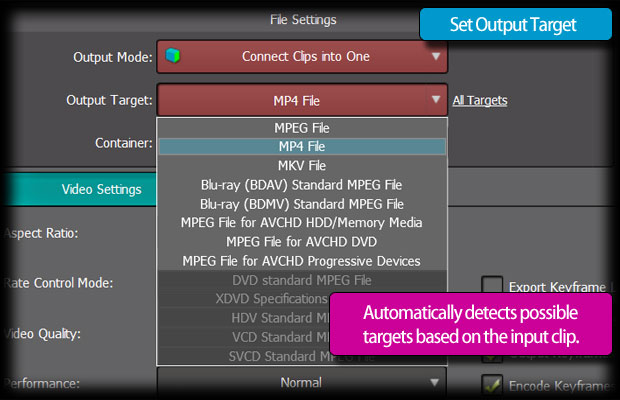Open the Output Mode dropdown arrow
The image size is (620, 400).
[x=436, y=57]
